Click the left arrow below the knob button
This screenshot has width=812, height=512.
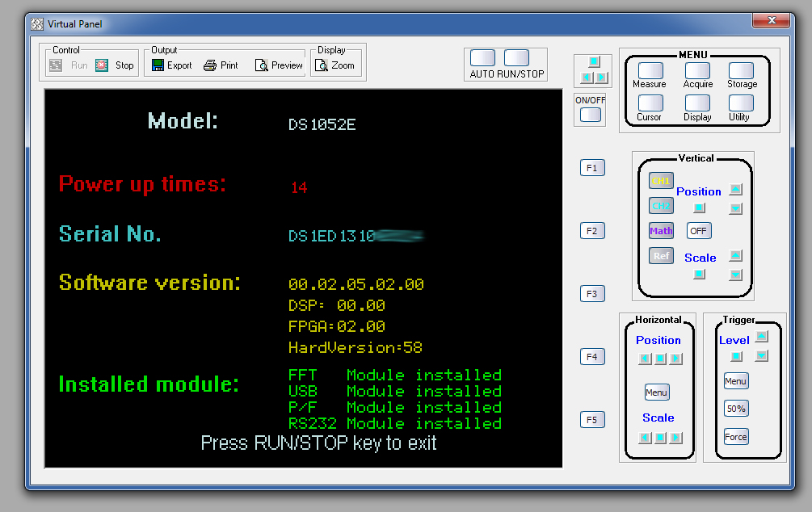[587, 78]
